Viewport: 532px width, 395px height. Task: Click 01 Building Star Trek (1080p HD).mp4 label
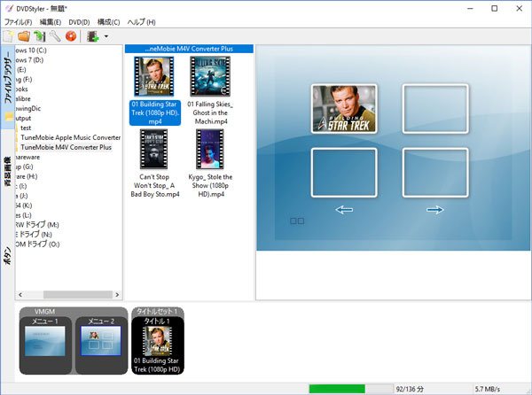(155, 112)
